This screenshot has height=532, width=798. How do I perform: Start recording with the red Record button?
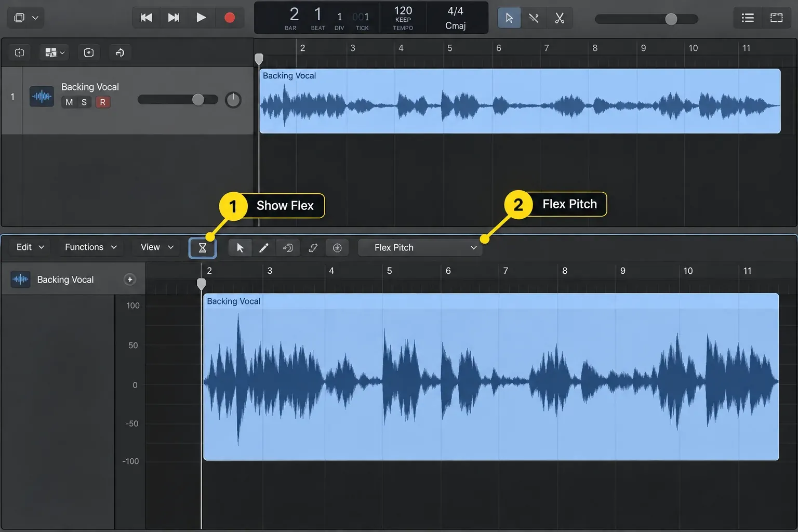(229, 18)
